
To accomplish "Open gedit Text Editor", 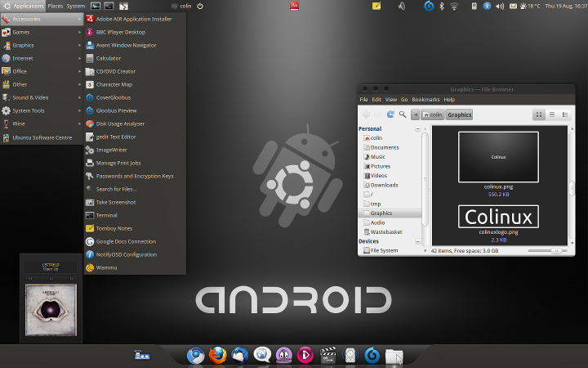I will (x=135, y=137).
